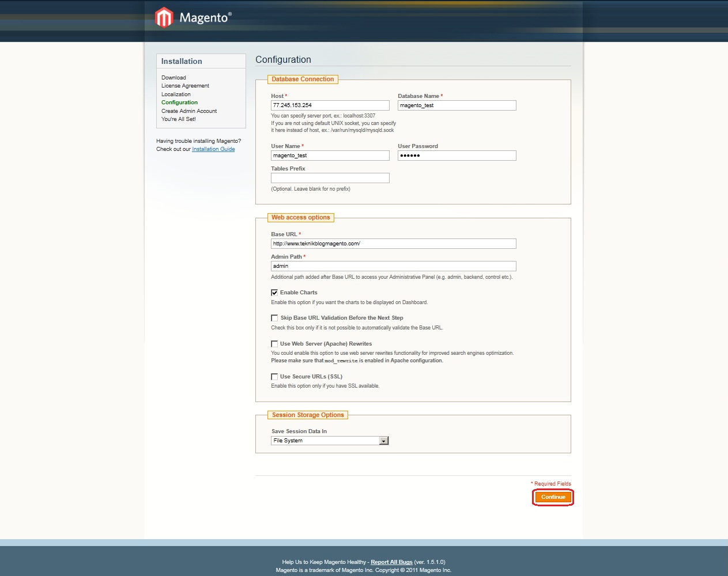Click into the User Name field
The height and width of the screenshot is (576, 728).
[x=330, y=156]
